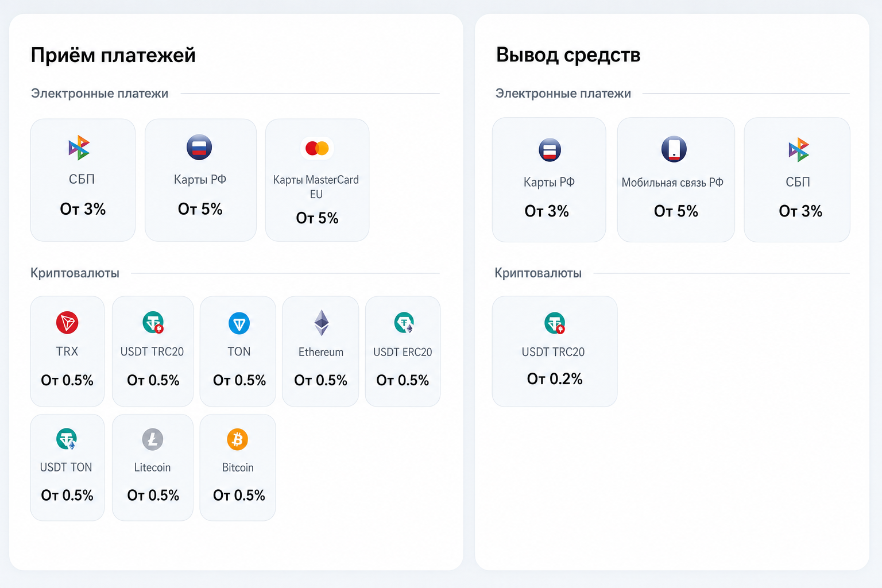Click Криптовалюты label in withdrawal panel

(538, 273)
